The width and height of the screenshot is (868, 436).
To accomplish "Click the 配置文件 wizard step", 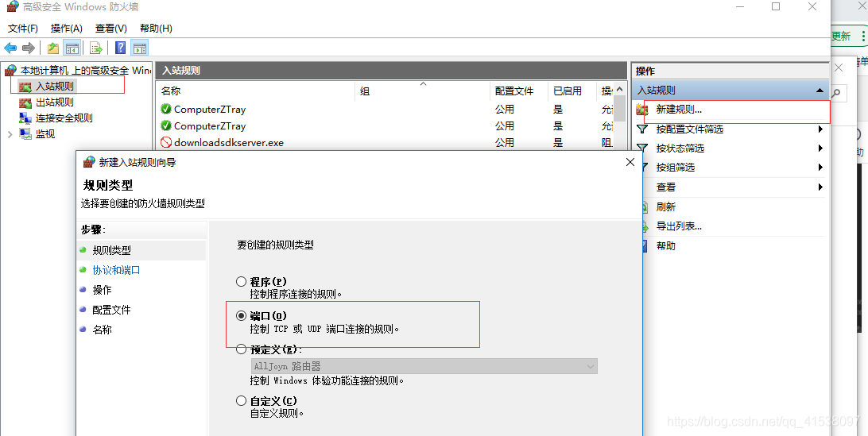I will point(112,310).
